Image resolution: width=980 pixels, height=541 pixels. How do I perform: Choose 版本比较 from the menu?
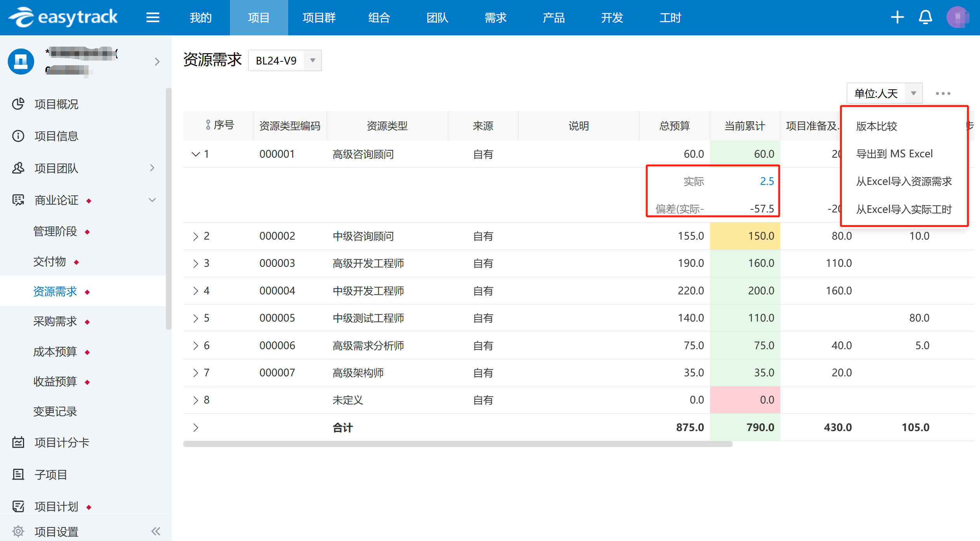876,126
